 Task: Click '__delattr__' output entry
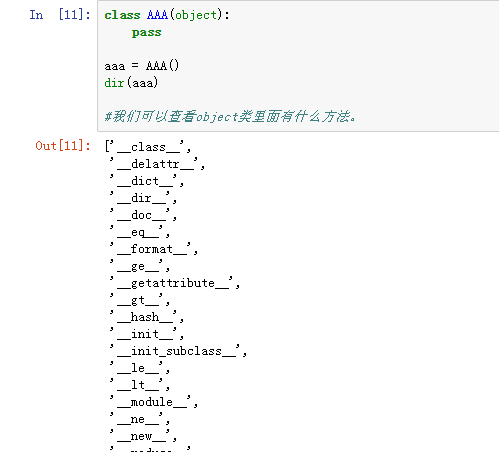click(157, 164)
